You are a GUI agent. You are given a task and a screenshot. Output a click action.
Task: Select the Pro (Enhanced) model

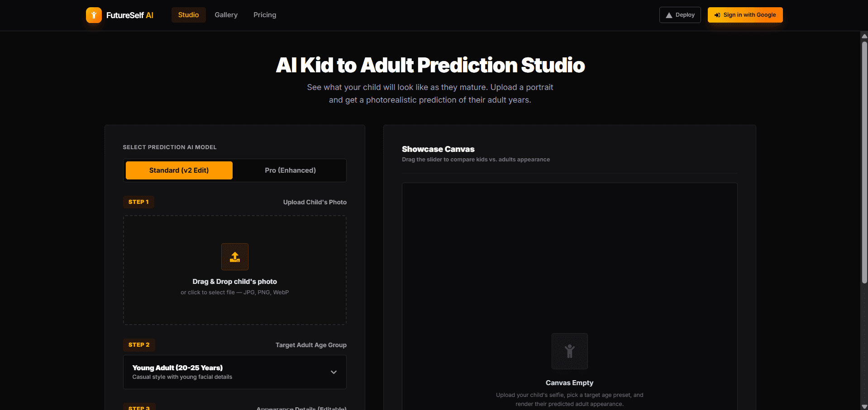coord(291,170)
